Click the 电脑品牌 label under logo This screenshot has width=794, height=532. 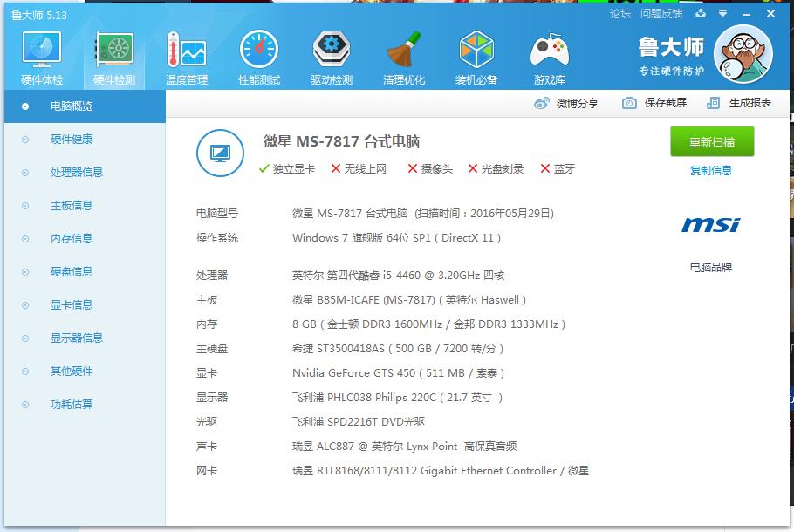tap(711, 267)
